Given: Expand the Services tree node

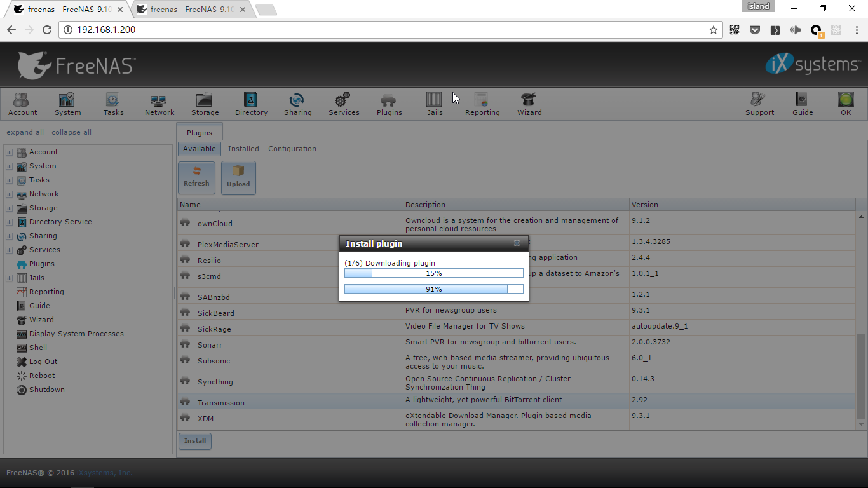Looking at the screenshot, I should tap(9, 250).
